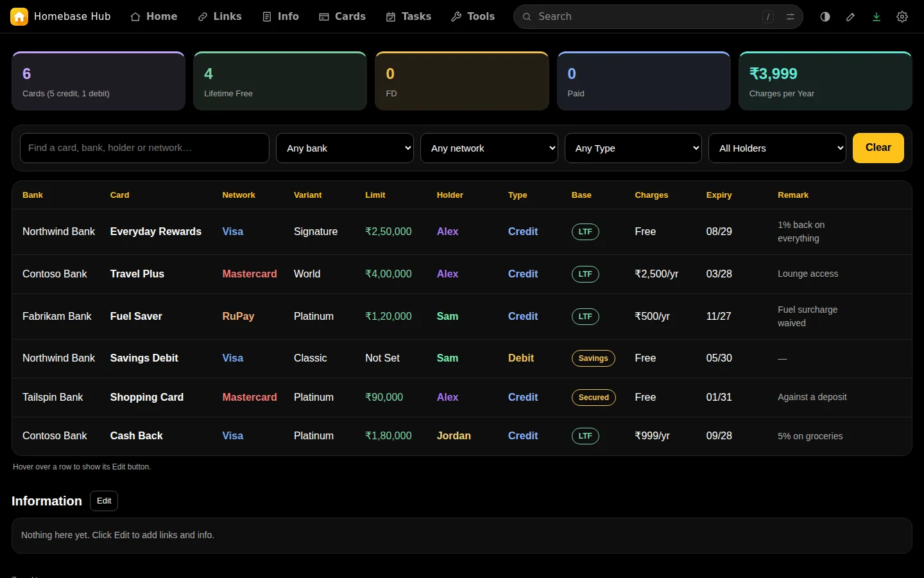The image size is (924, 578).
Task: Click the Lifetime Free summary tile
Action: tap(280, 81)
